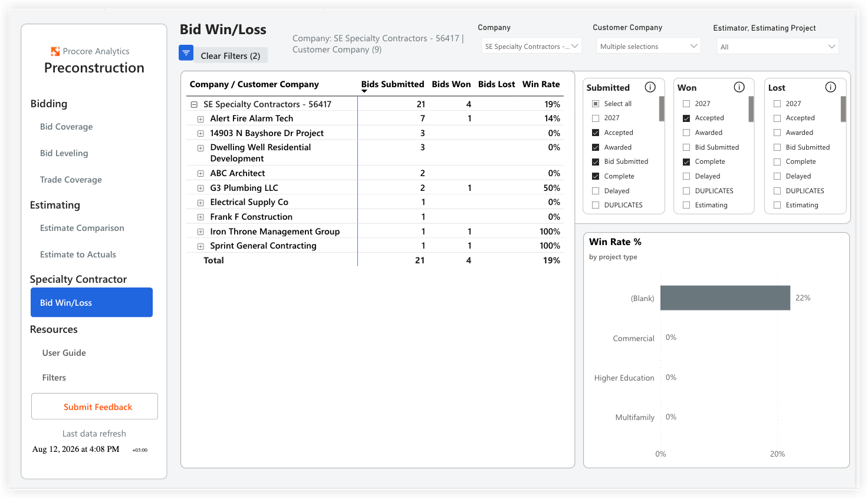
Task: Toggle Select all in Submitted slicer
Action: pos(596,104)
